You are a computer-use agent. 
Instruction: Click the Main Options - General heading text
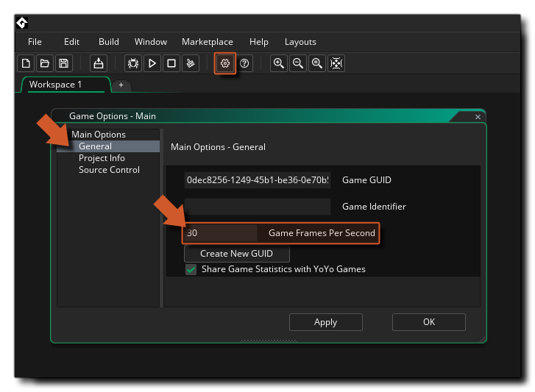click(218, 147)
